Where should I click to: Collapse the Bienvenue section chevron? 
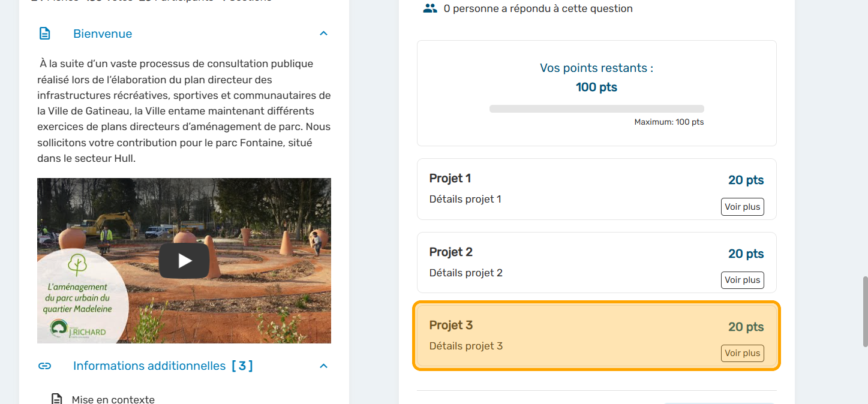[x=323, y=34]
